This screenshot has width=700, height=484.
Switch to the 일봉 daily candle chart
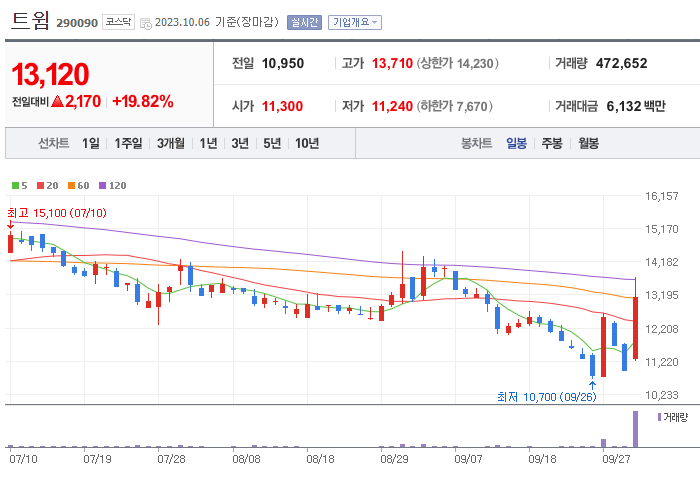tap(516, 143)
